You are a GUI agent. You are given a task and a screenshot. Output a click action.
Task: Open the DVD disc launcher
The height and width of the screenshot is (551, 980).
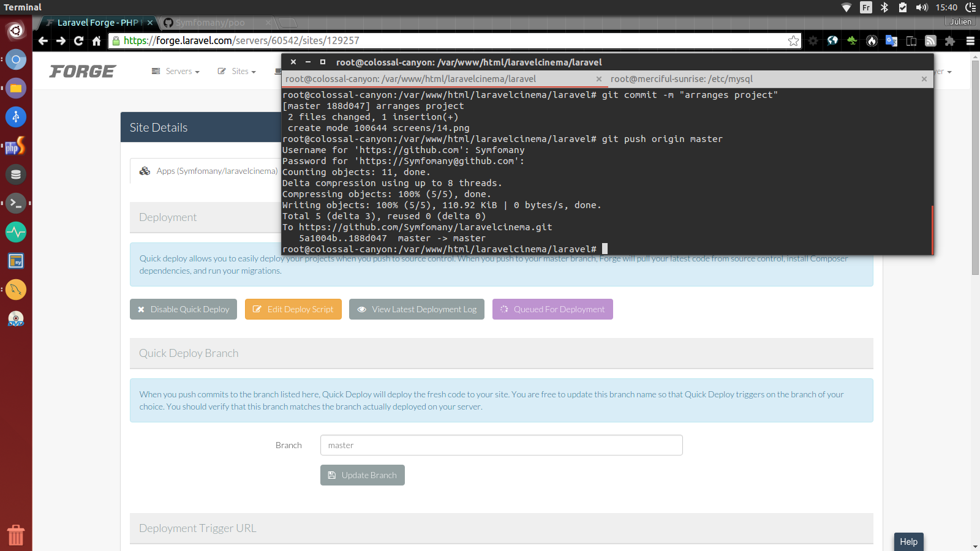16,319
